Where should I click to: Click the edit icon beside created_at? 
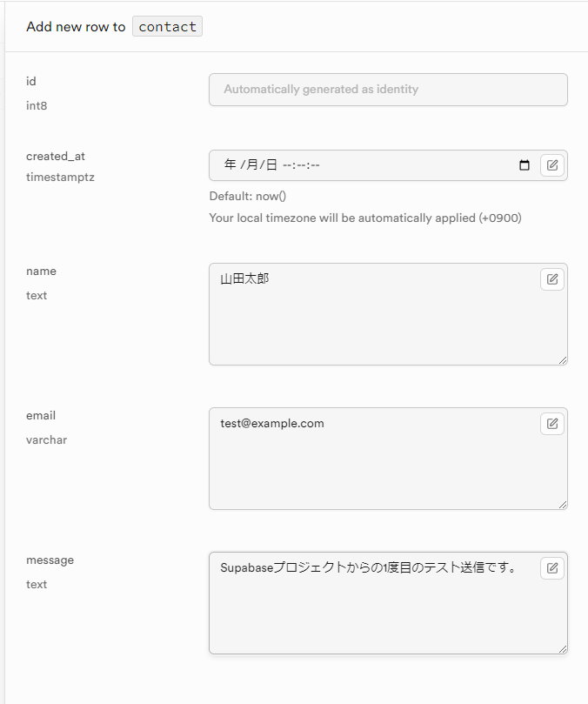552,165
